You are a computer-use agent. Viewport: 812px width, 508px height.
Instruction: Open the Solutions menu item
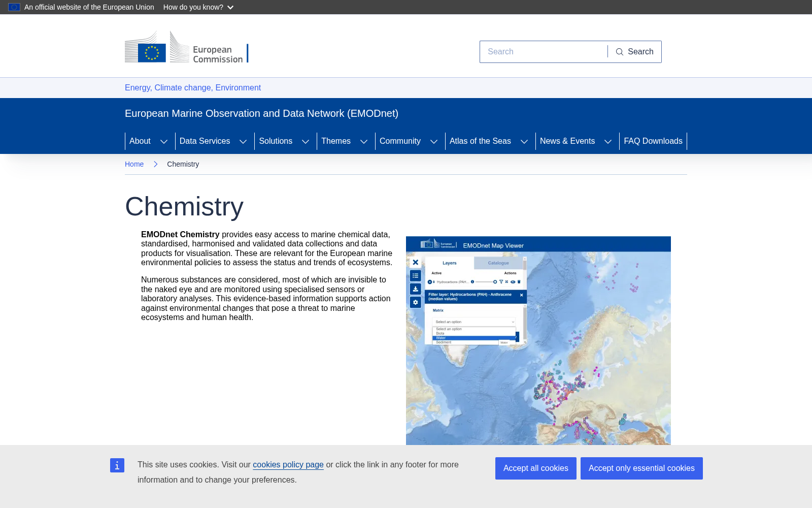tap(276, 141)
